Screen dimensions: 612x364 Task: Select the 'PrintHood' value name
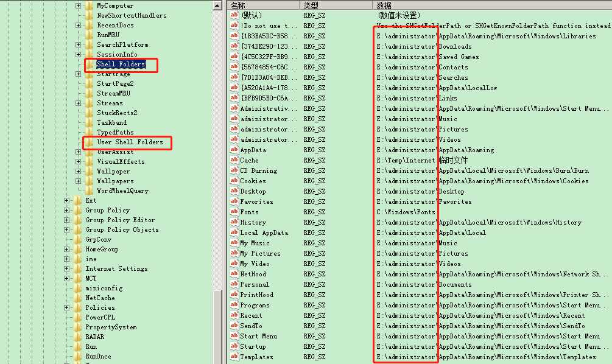point(256,295)
